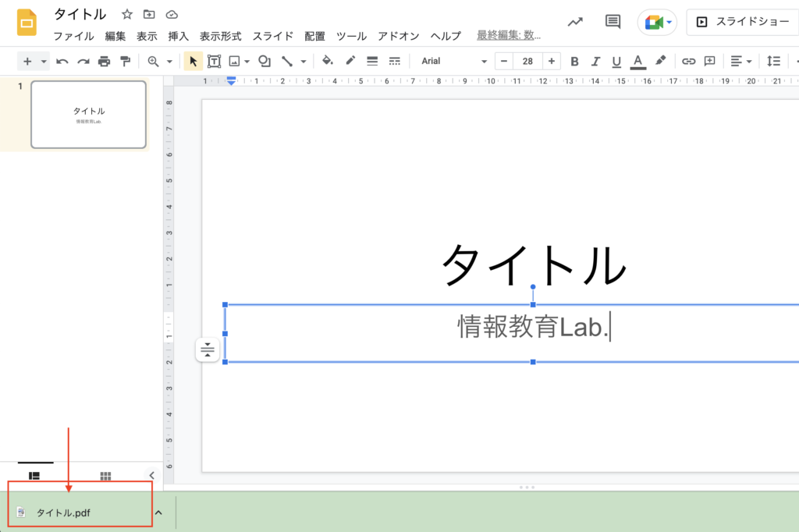The width and height of the screenshot is (799, 532).
Task: Open the fill color bucket
Action: (328, 61)
